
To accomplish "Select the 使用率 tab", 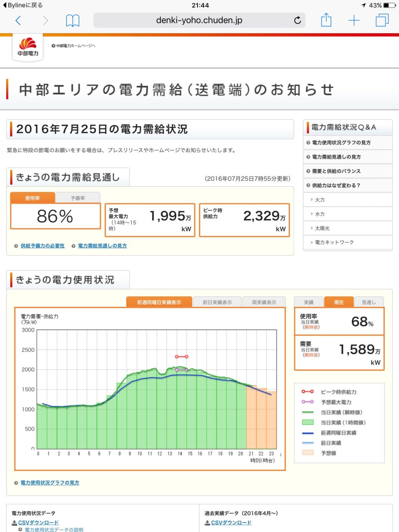I will tap(32, 198).
